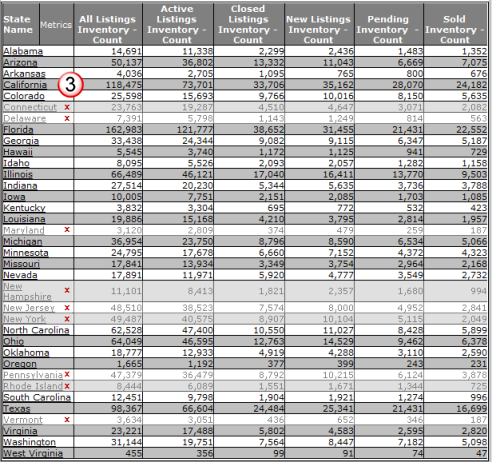Click the Metrics column header
The image size is (492, 462).
(56, 24)
